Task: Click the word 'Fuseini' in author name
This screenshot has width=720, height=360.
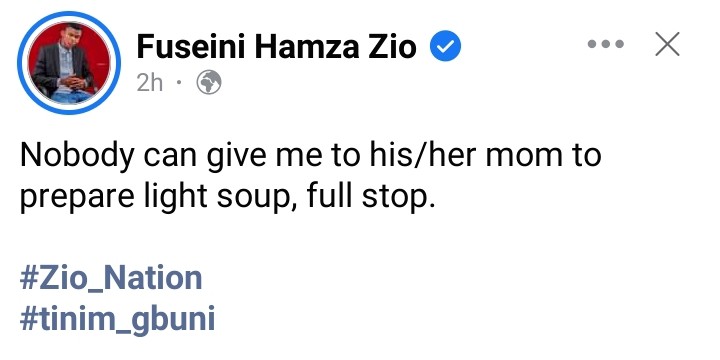Action: click(x=191, y=46)
